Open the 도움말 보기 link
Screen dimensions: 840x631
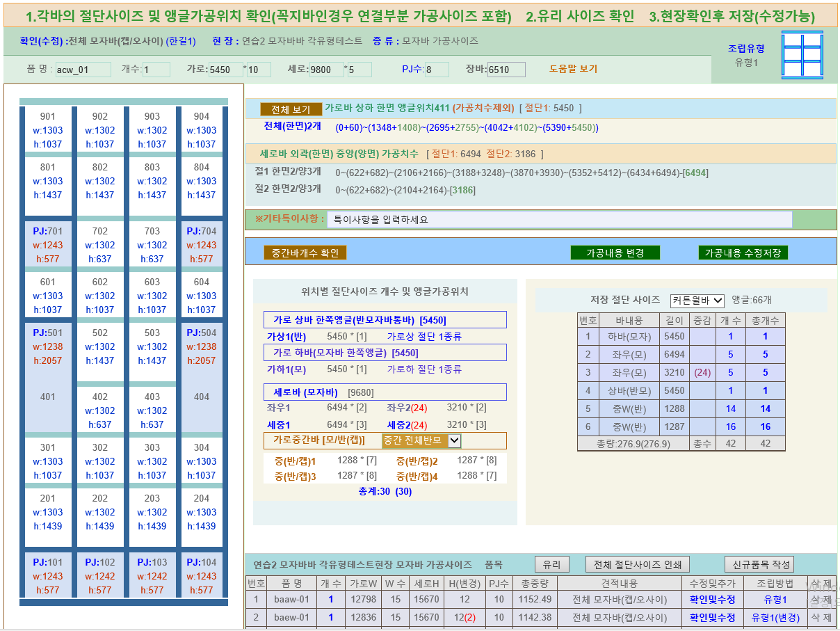point(573,69)
